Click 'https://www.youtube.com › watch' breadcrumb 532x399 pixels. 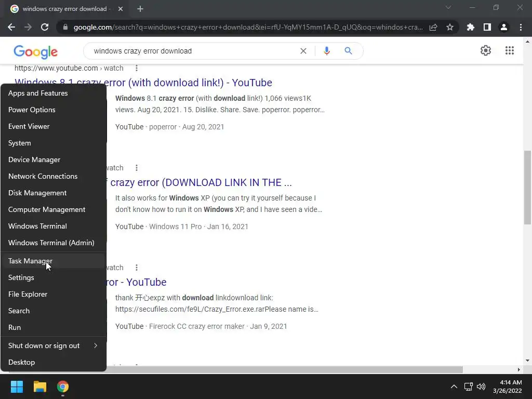(x=69, y=68)
